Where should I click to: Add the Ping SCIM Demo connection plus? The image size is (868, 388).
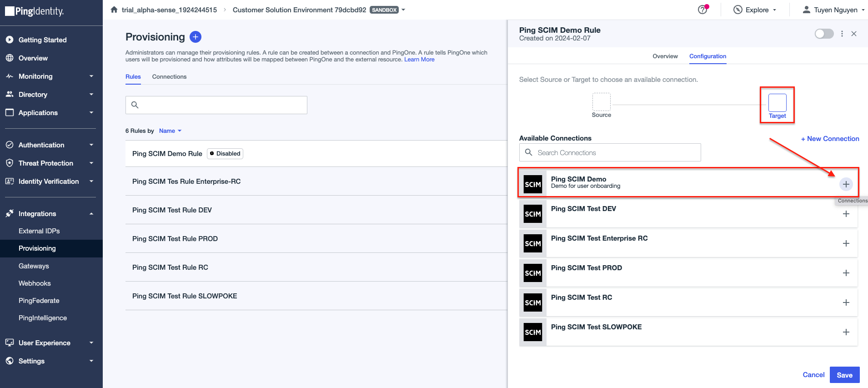point(846,184)
